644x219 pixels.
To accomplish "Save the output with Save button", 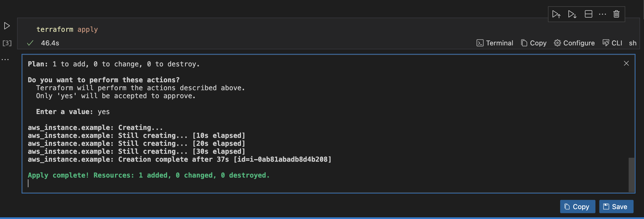I will [x=616, y=207].
